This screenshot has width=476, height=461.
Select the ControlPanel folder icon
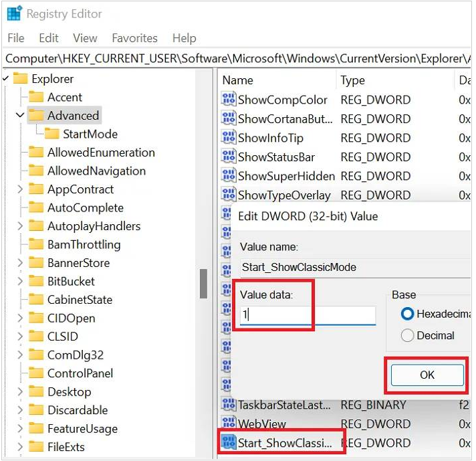[36, 373]
